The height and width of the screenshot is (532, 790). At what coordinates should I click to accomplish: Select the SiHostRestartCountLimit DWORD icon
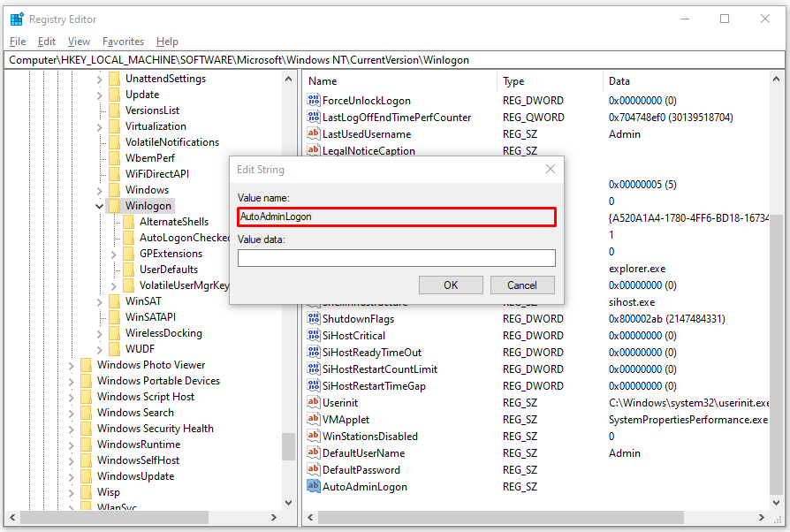tap(314, 369)
